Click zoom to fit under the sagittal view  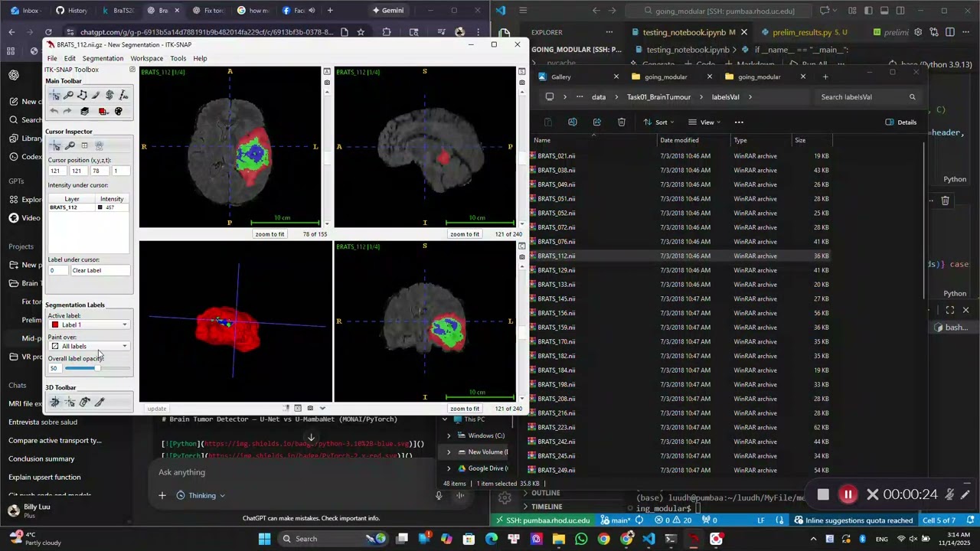pyautogui.click(x=464, y=234)
